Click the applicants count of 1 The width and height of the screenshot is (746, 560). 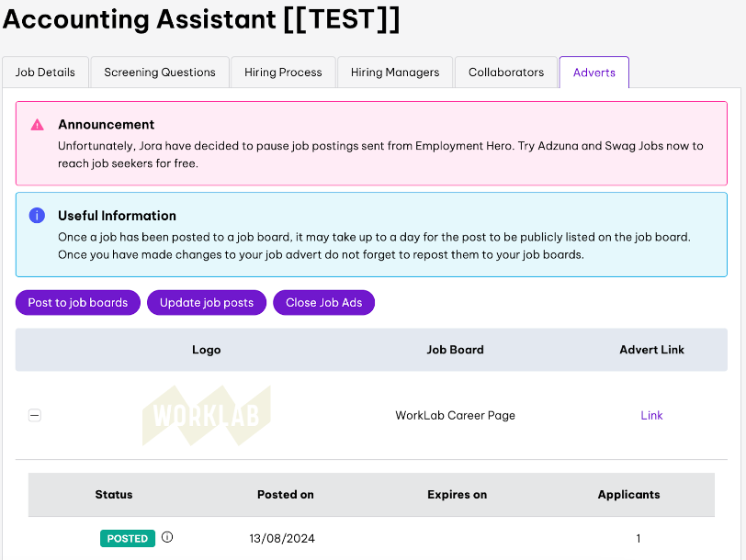pos(639,539)
